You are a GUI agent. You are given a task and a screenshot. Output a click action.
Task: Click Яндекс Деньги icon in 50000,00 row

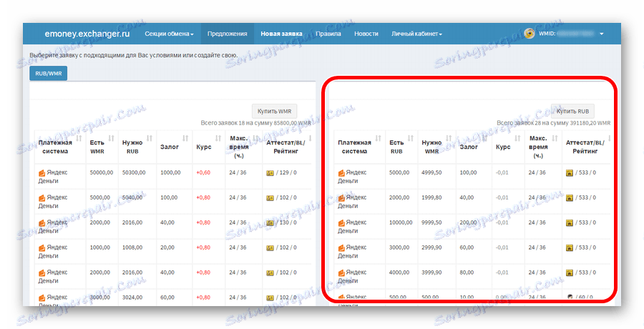(42, 173)
